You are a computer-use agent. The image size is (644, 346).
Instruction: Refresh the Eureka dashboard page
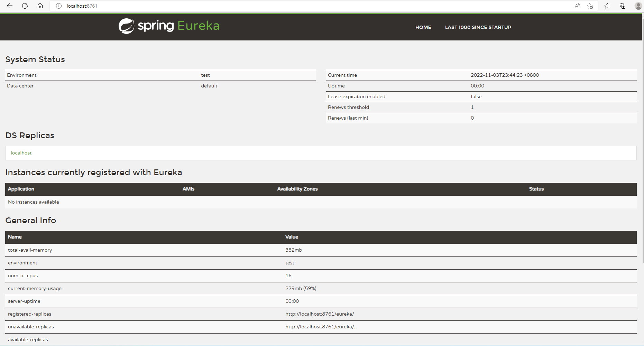[25, 6]
